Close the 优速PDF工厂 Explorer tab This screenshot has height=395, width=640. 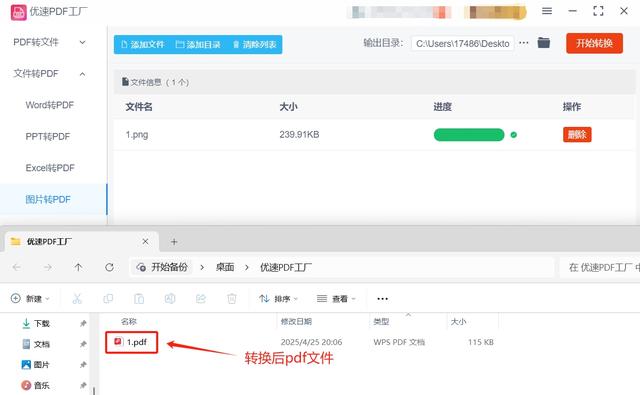(x=145, y=242)
